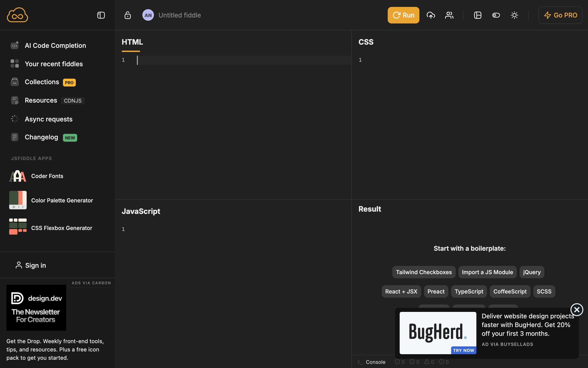This screenshot has width=588, height=368.
Task: Click the unlocked padlock privacy icon
Action: pos(127,15)
